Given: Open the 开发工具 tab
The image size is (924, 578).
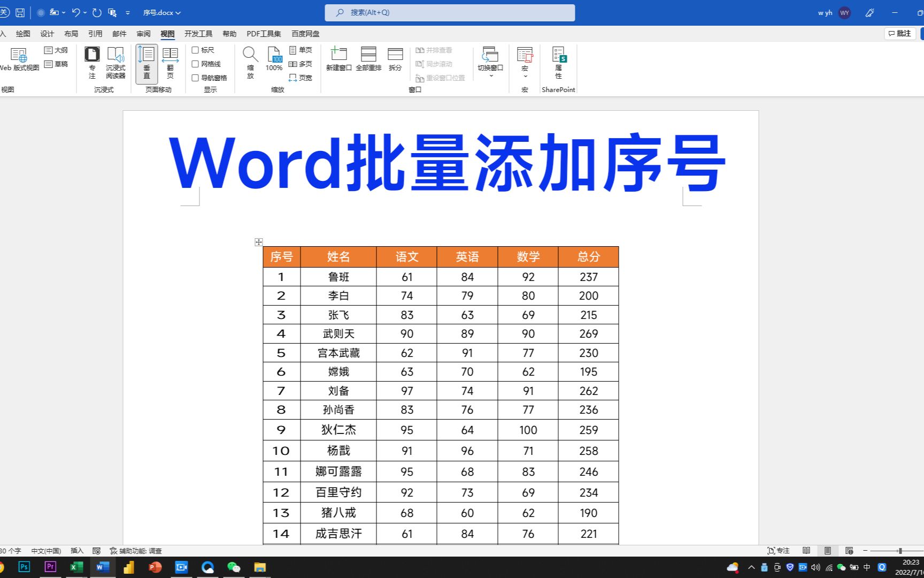Looking at the screenshot, I should tap(198, 34).
